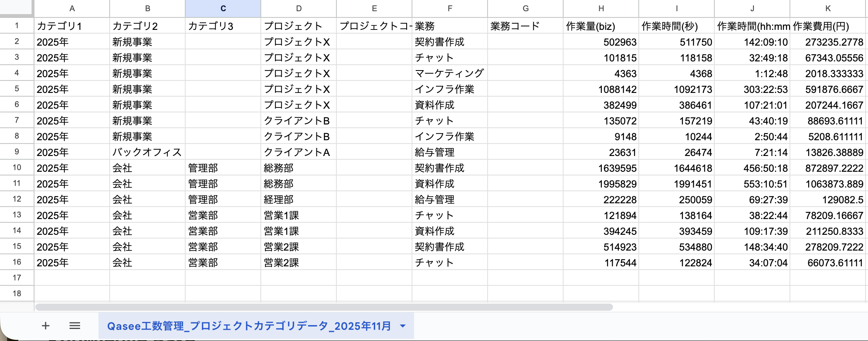Select cell with value 26474
This screenshot has height=341, width=868.
click(x=677, y=152)
